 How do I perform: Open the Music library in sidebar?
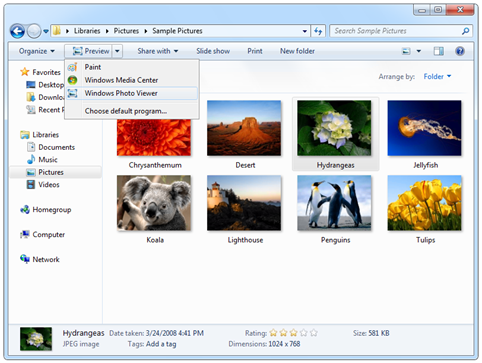coord(48,160)
